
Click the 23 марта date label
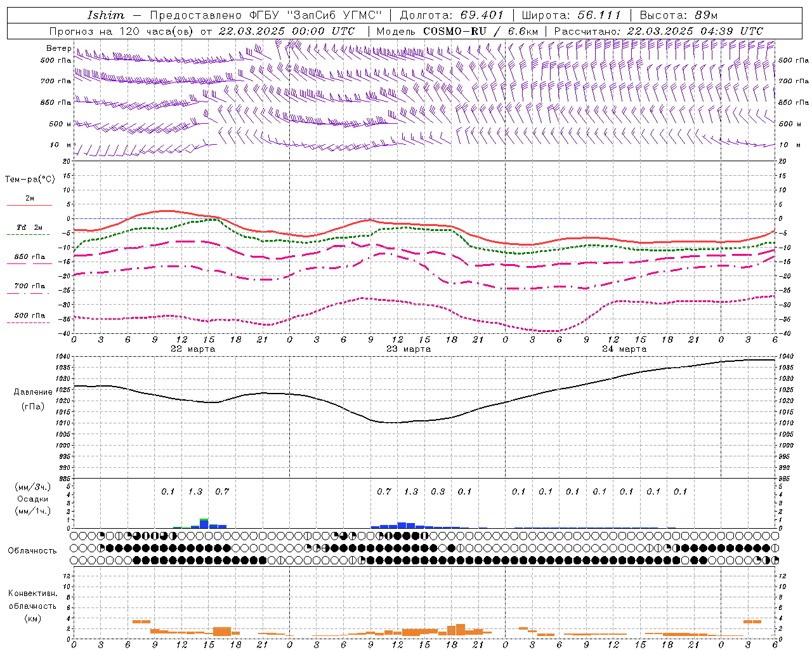click(x=409, y=349)
